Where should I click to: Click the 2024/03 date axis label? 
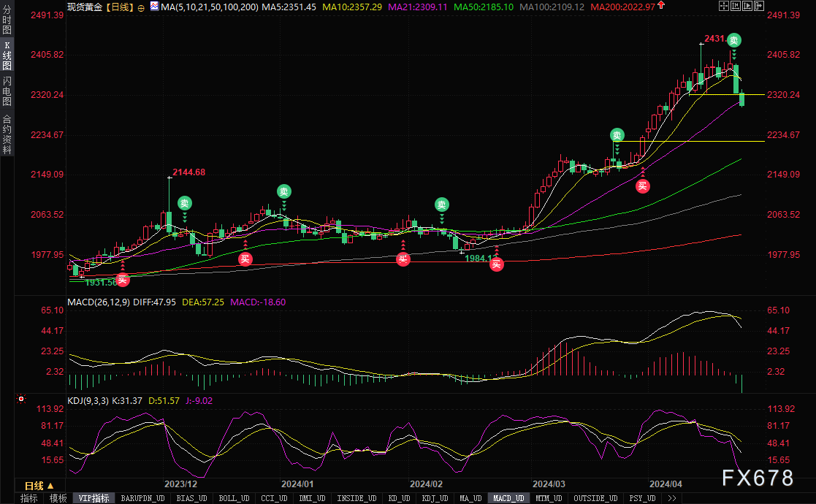[x=549, y=484]
